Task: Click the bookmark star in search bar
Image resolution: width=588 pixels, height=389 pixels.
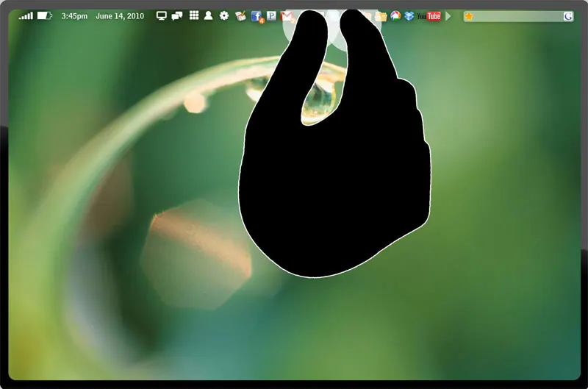Action: click(x=469, y=16)
